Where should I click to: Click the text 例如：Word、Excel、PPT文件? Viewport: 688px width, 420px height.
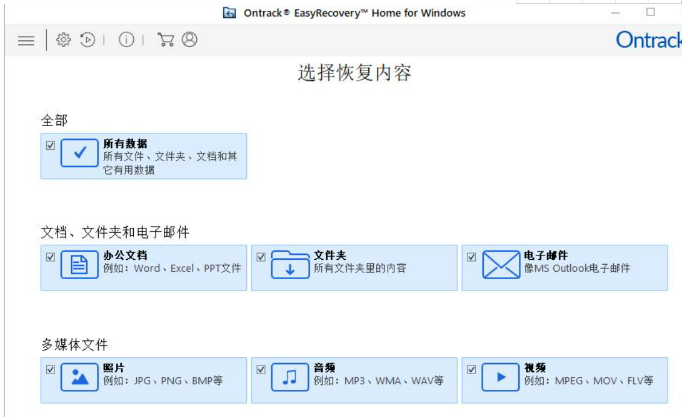pyautogui.click(x=172, y=268)
